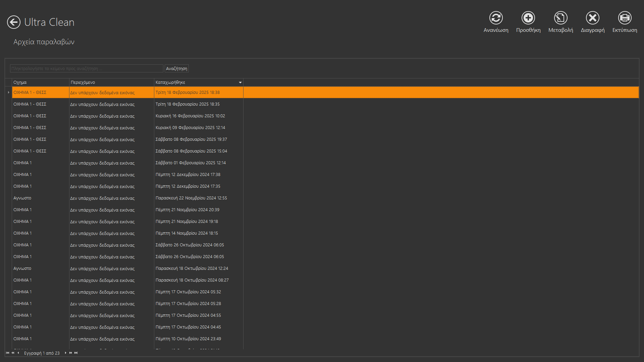This screenshot has width=644, height=362.
Task: Open the Καταχωρήθηκε column sort dropdown arrow
Action: coord(240,82)
